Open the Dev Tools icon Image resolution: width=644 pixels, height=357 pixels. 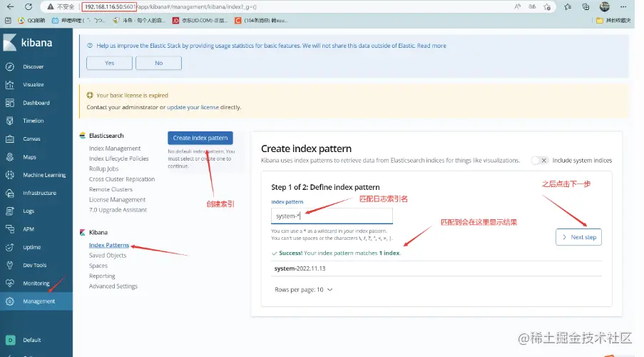point(10,266)
